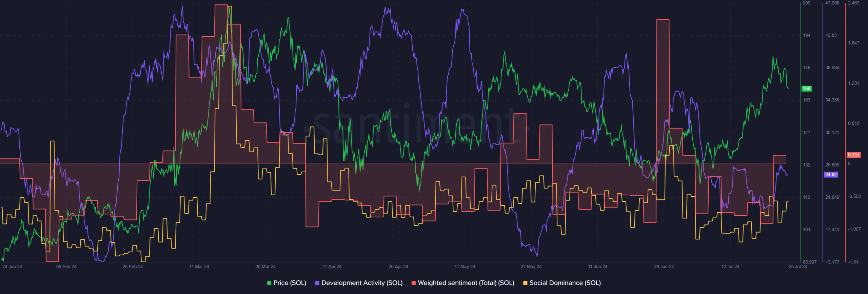
Task: Click the red sentiment value tag 0.131
Action: click(x=853, y=155)
